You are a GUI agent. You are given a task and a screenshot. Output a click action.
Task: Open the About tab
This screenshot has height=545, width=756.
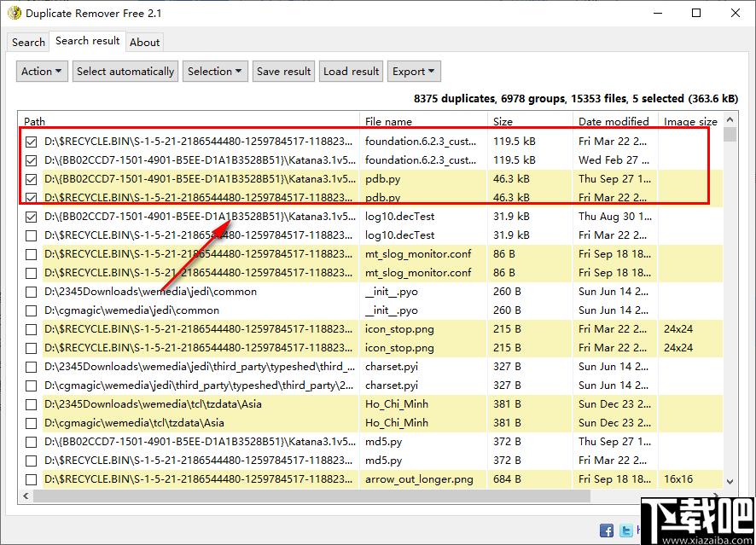[x=144, y=43]
